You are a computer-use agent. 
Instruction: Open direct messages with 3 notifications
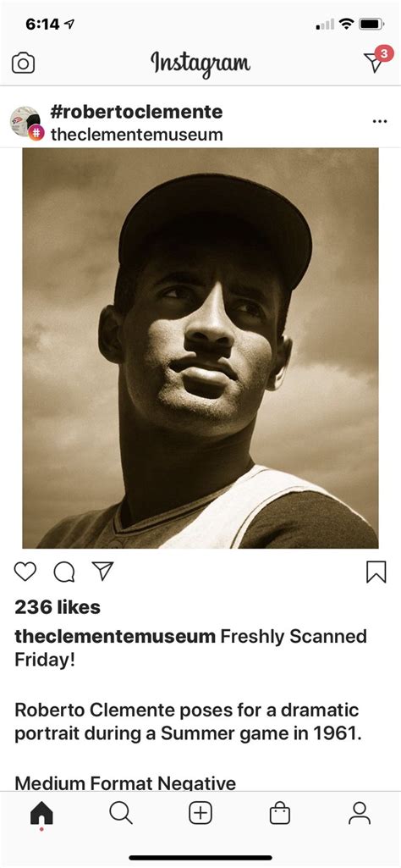click(378, 60)
